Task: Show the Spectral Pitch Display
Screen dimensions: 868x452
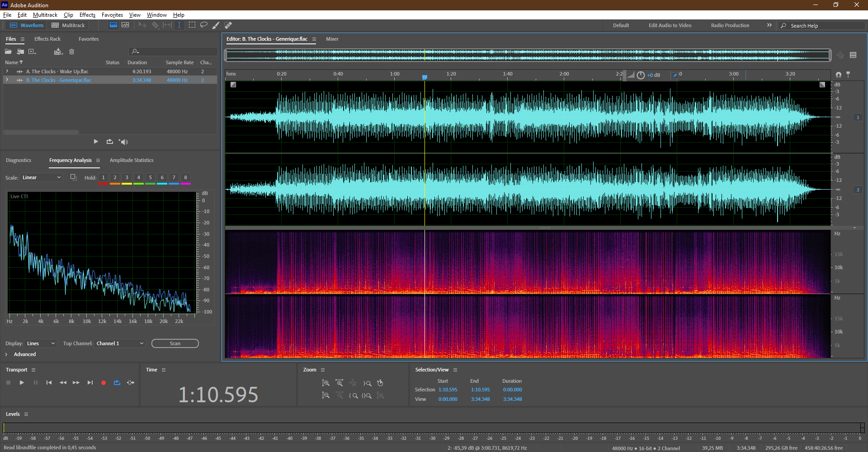Action: pos(125,25)
